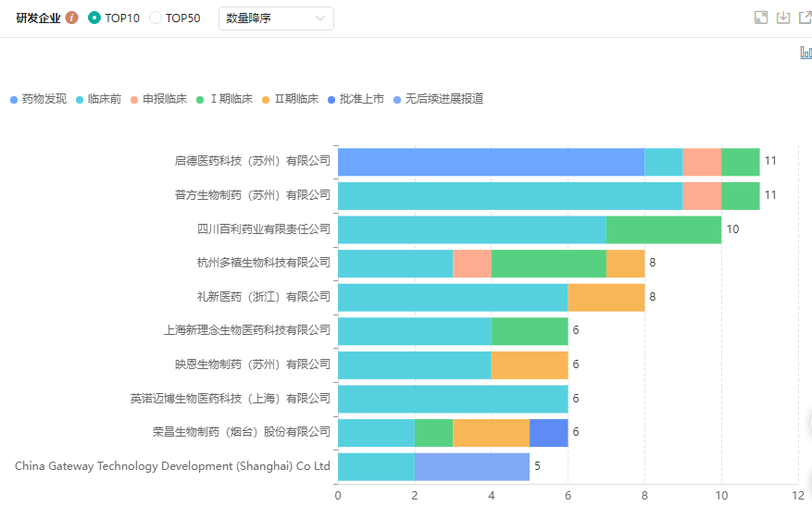Hide the 无后续进展报道 legend series
The width and height of the screenshot is (812, 506).
[439, 99]
